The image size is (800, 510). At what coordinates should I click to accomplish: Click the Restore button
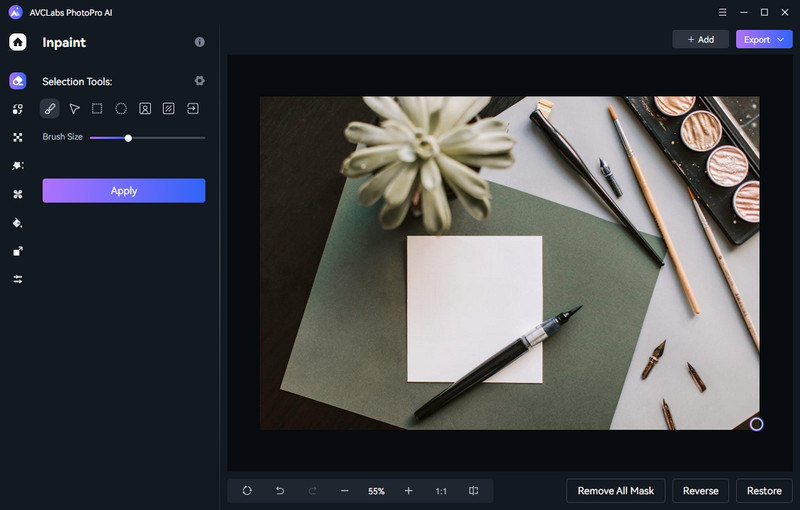click(x=764, y=491)
